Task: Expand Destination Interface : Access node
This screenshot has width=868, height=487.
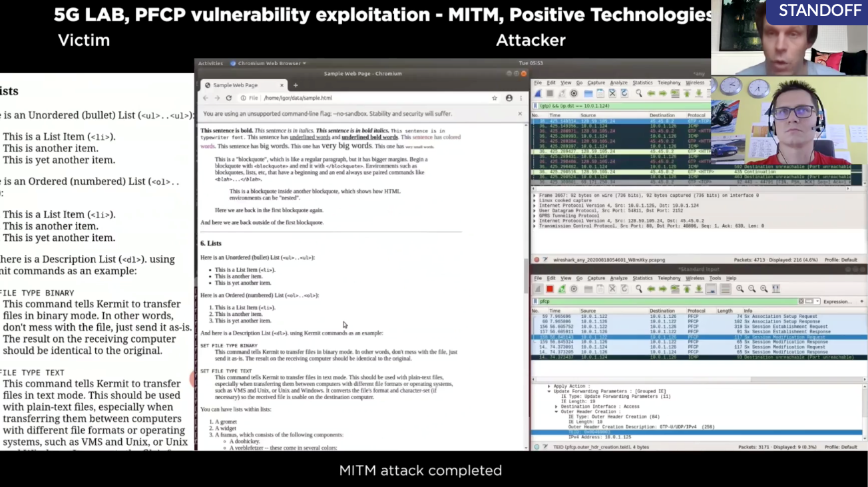Action: [x=556, y=406]
